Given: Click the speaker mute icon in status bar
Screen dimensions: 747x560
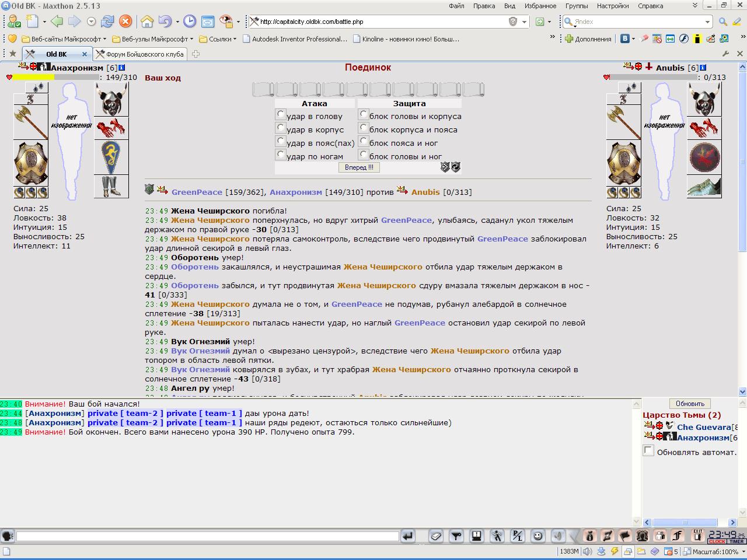Looking at the screenshot, I should (588, 551).
